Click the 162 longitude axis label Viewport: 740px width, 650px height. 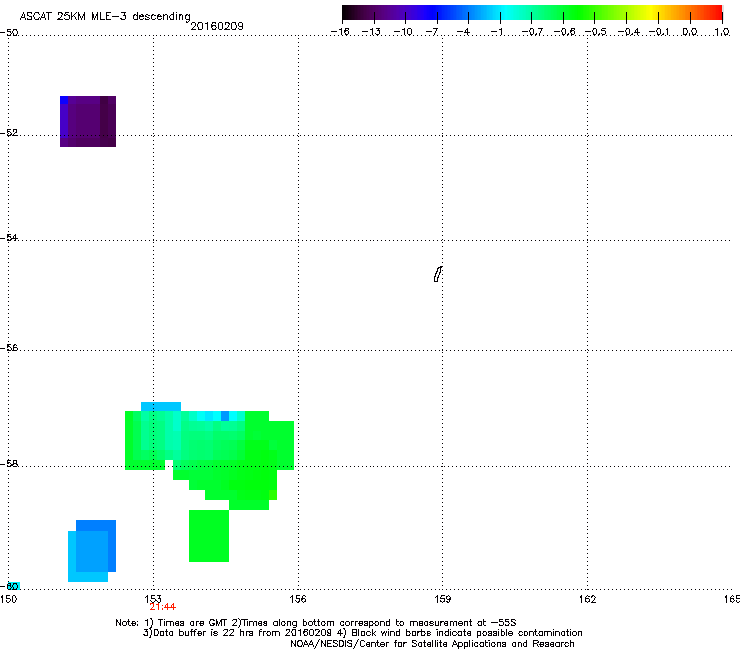(x=587, y=599)
